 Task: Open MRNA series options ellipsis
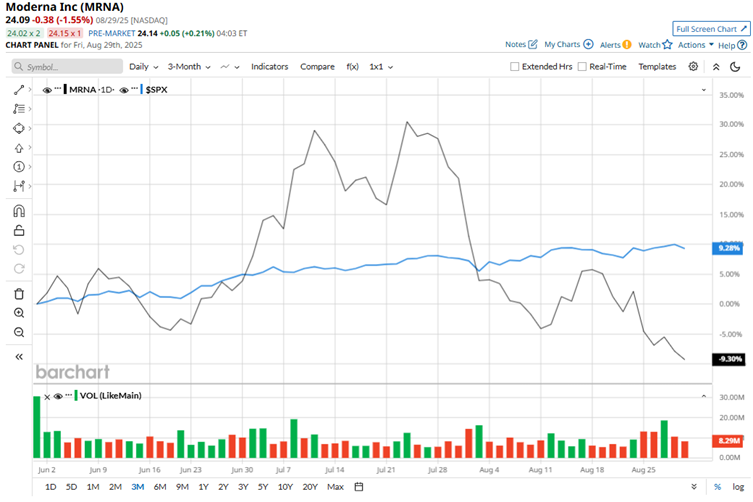[58, 88]
